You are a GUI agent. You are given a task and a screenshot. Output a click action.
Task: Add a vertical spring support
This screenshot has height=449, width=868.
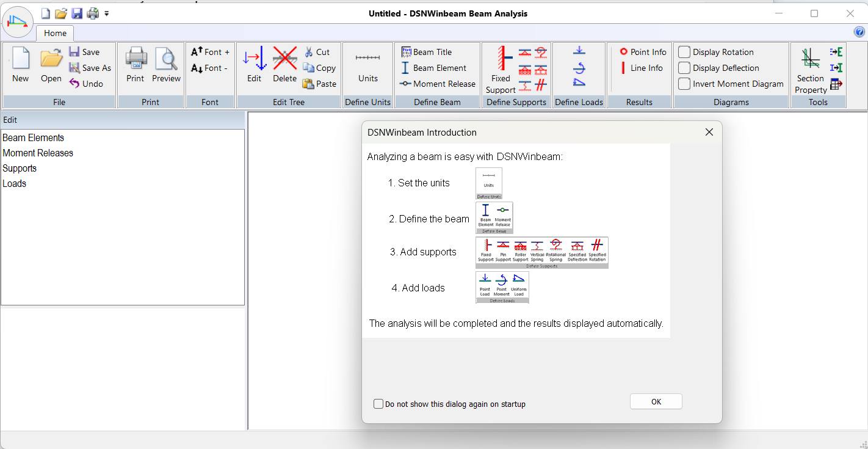tap(524, 85)
